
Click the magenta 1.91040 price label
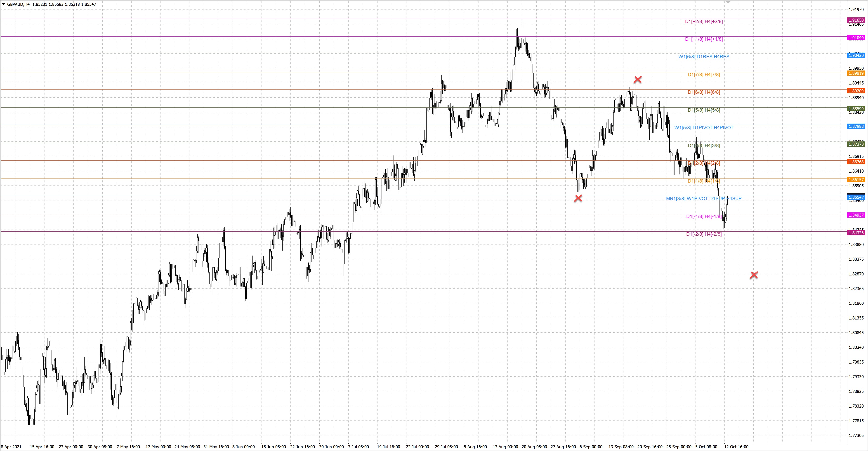pos(856,38)
